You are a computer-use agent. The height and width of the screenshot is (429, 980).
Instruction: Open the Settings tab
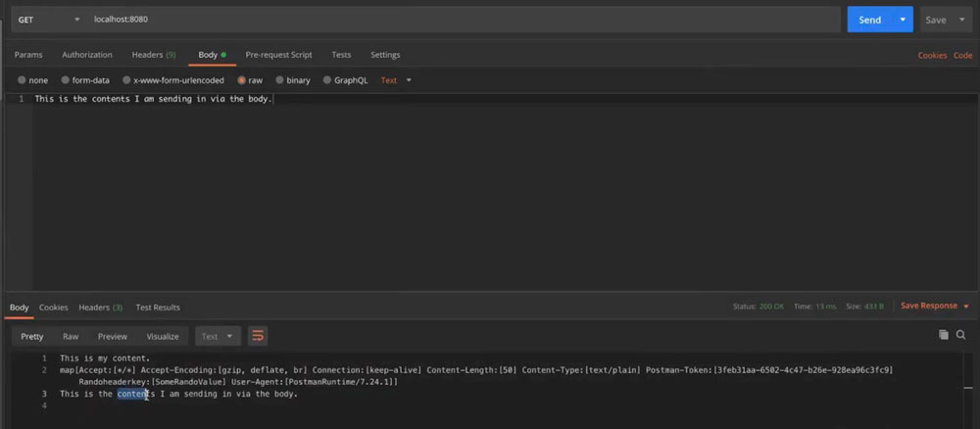tap(385, 55)
